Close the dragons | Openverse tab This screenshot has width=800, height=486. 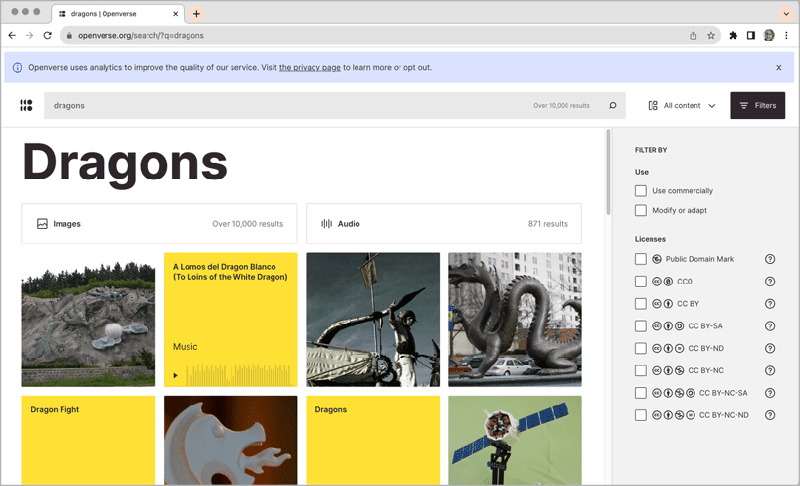tap(176, 14)
